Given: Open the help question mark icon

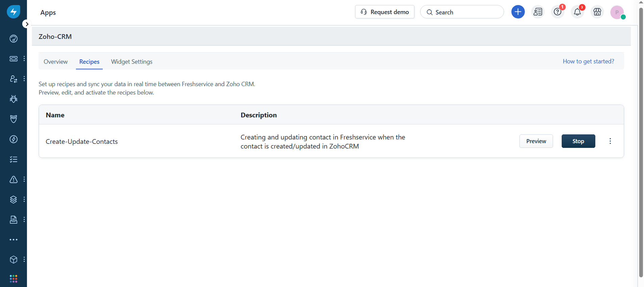Looking at the screenshot, I should pyautogui.click(x=558, y=12).
